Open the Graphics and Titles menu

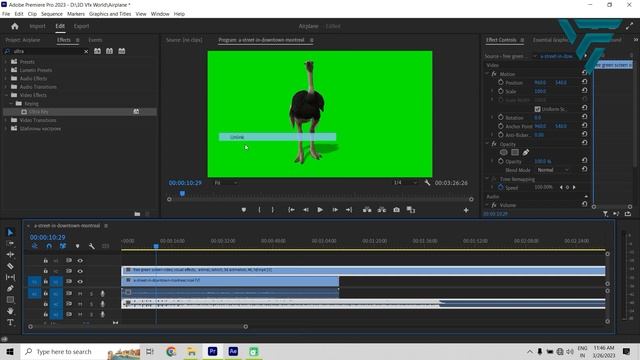[110, 14]
